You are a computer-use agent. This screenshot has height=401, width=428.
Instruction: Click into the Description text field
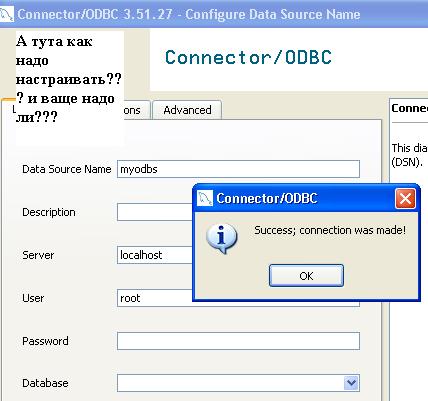(155, 212)
